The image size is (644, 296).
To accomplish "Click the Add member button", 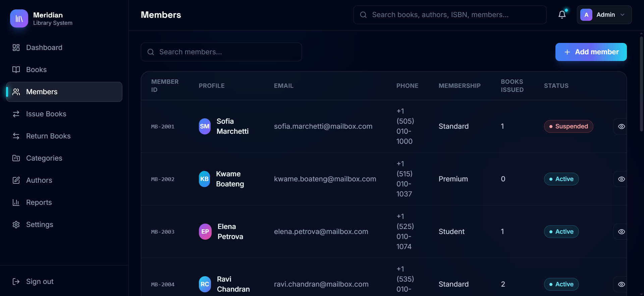I will (591, 52).
